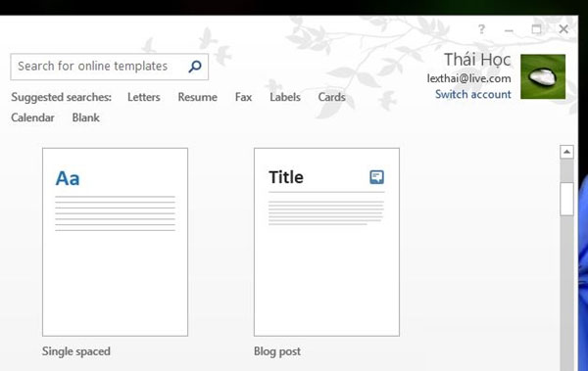
Task: Close the Word window
Action: pyautogui.click(x=563, y=28)
